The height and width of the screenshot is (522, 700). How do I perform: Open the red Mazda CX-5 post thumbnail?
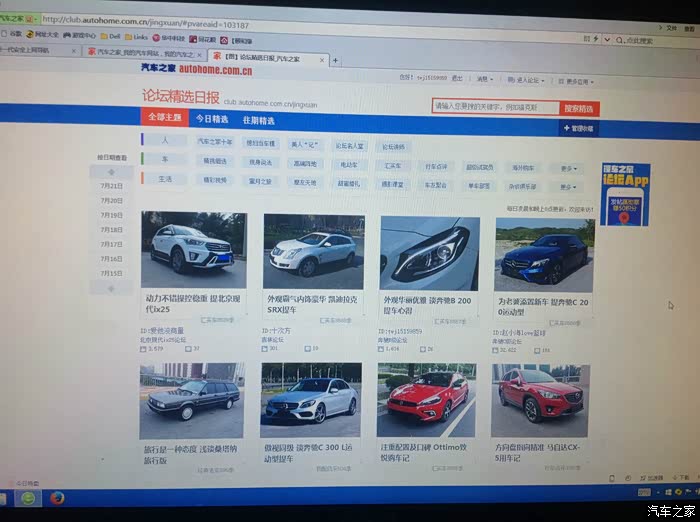point(541,405)
